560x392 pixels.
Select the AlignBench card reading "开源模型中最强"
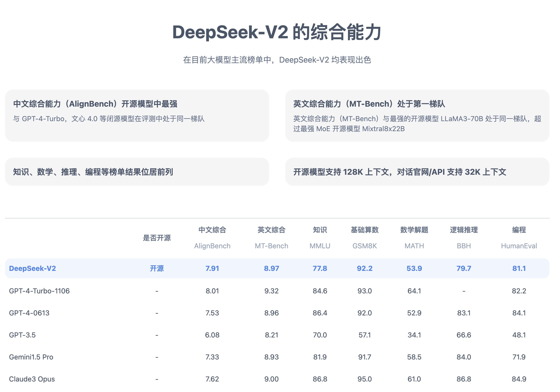[137, 115]
